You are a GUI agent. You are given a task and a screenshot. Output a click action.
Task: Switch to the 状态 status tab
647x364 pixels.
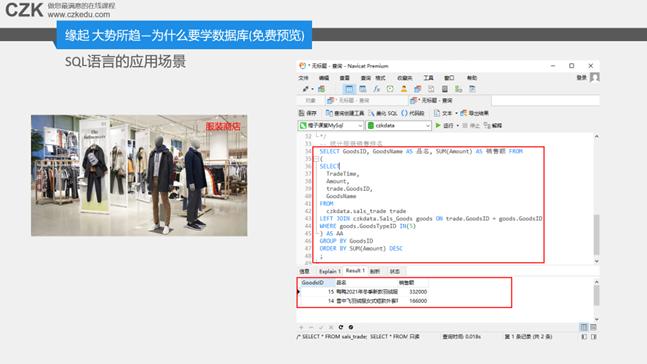click(x=395, y=272)
